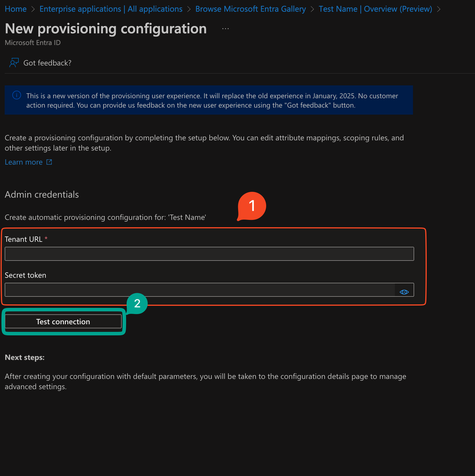Image resolution: width=475 pixels, height=476 pixels.
Task: Click the teal number 2 callout badge
Action: pyautogui.click(x=137, y=303)
